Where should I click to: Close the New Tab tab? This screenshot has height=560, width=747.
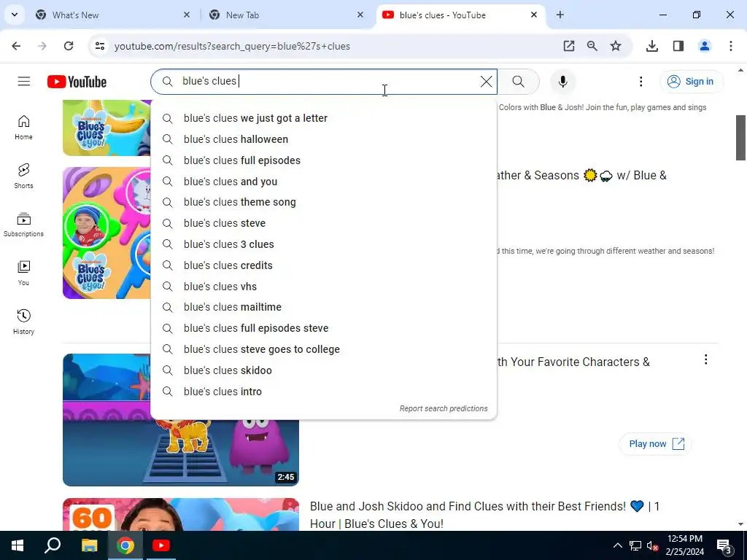point(360,15)
